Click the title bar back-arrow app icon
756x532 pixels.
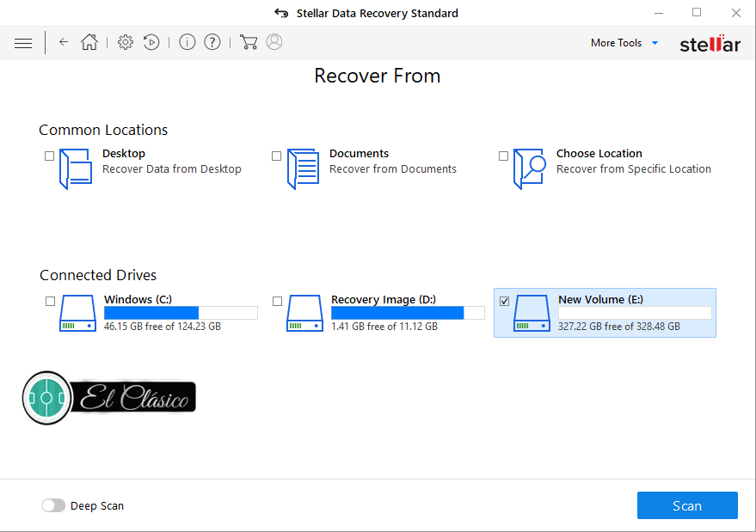(281, 13)
